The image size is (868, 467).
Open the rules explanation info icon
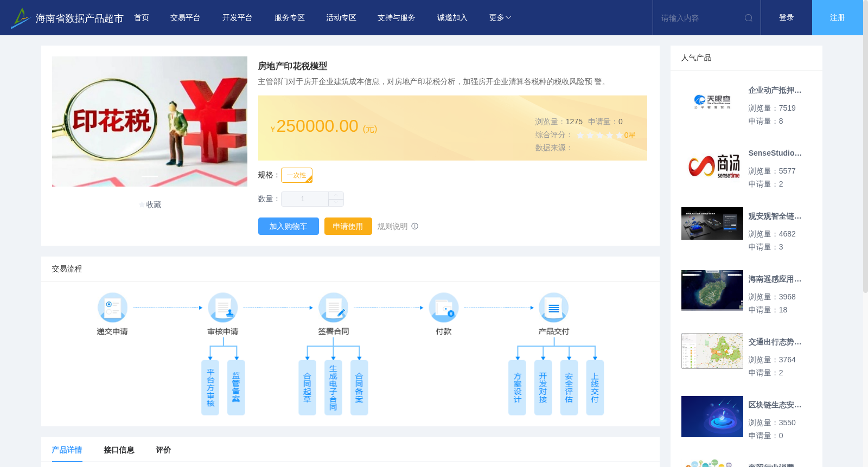415,226
